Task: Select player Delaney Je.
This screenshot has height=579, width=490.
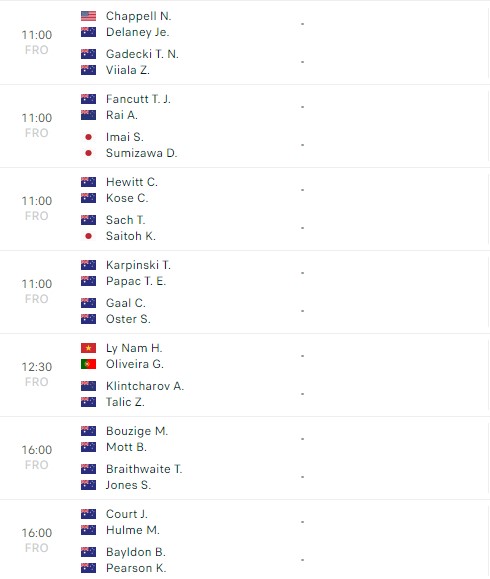Action: click(x=137, y=32)
